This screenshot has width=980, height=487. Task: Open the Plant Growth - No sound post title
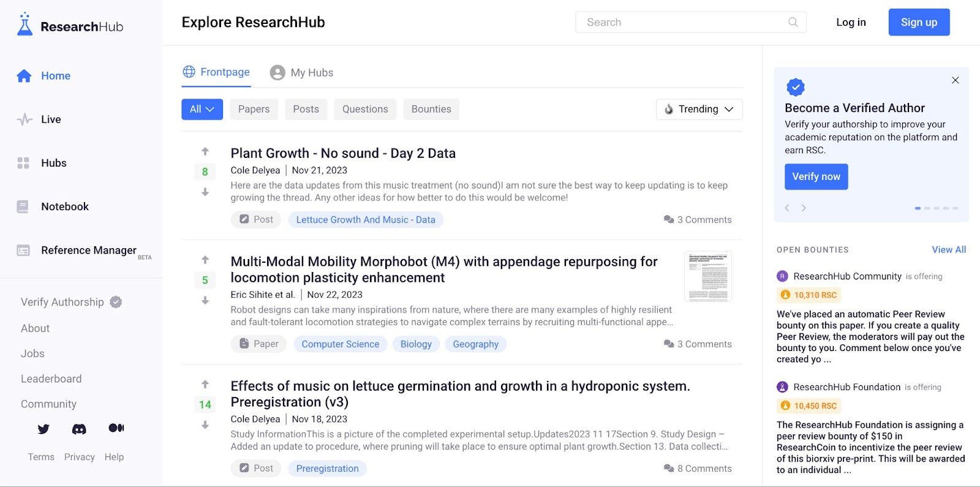(x=343, y=153)
